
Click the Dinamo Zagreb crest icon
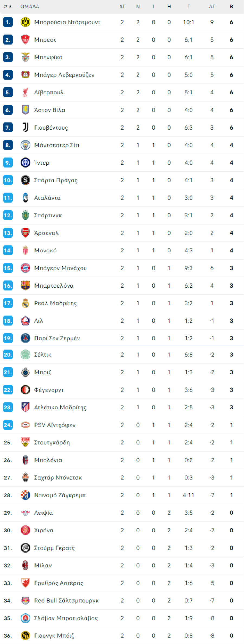[x=25, y=495]
